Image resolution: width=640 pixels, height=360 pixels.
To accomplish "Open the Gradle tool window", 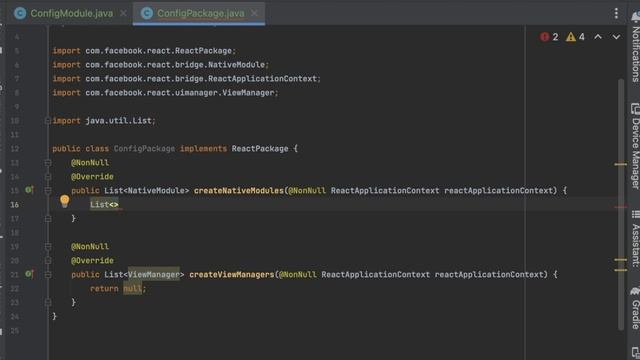I will coord(635,308).
